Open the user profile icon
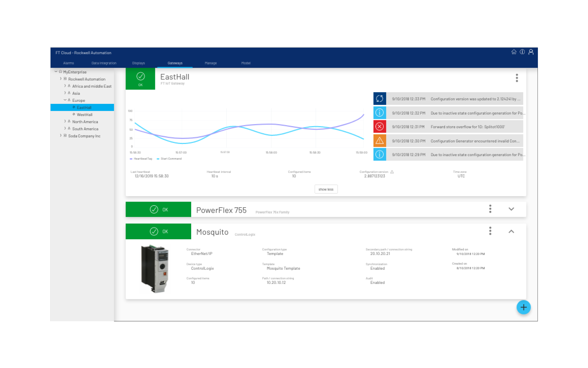This screenshot has width=588, height=368. (x=531, y=52)
